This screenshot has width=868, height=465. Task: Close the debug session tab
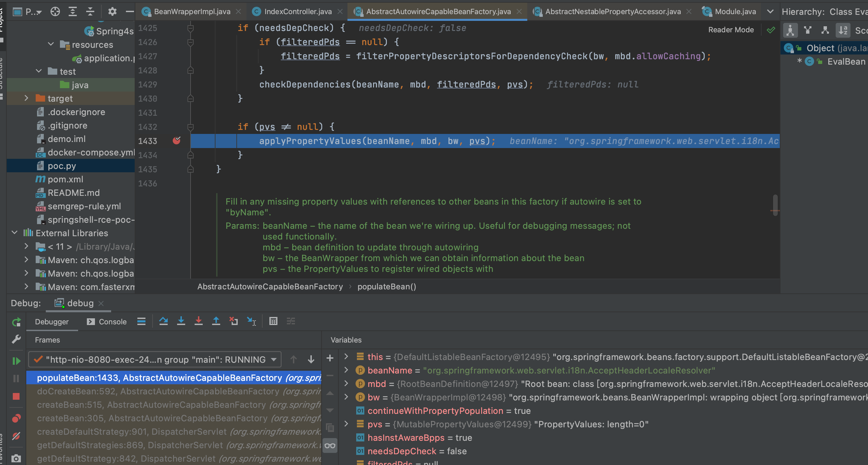click(101, 303)
